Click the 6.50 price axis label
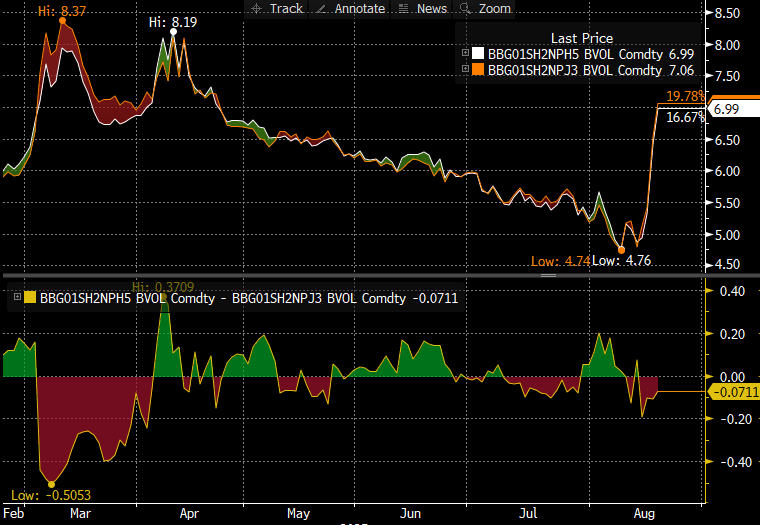The width and height of the screenshot is (760, 525). 728,140
